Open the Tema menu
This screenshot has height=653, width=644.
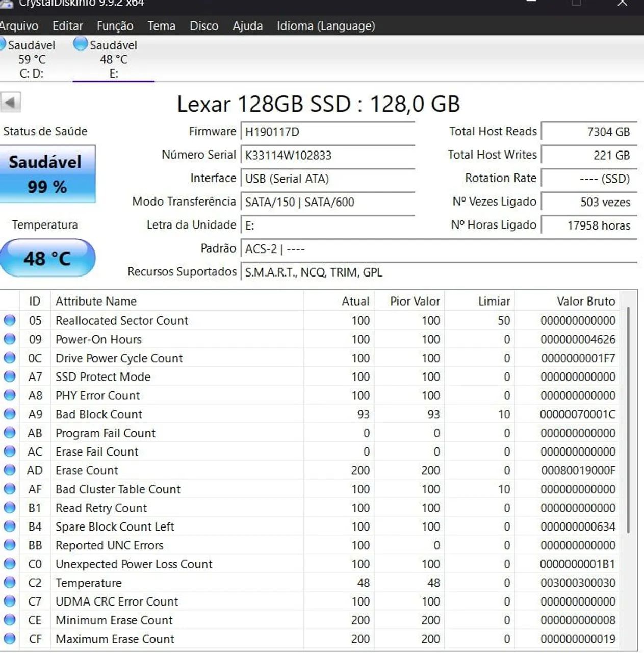click(161, 26)
